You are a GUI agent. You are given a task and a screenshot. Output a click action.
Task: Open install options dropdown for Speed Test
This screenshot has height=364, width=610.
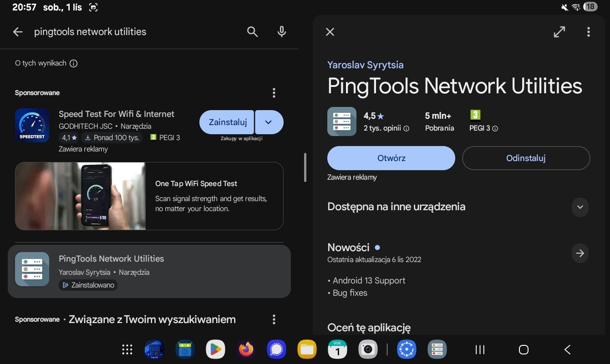(x=269, y=122)
